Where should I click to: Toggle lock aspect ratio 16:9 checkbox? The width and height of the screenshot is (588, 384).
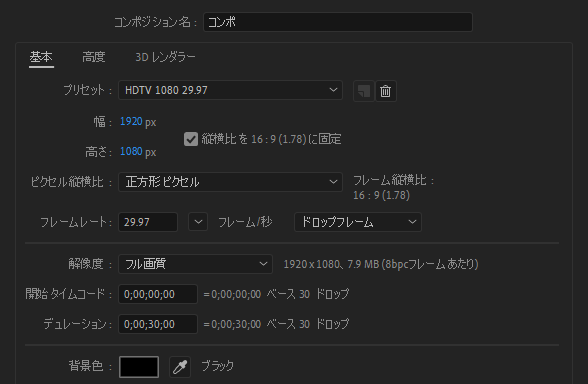[x=191, y=139]
